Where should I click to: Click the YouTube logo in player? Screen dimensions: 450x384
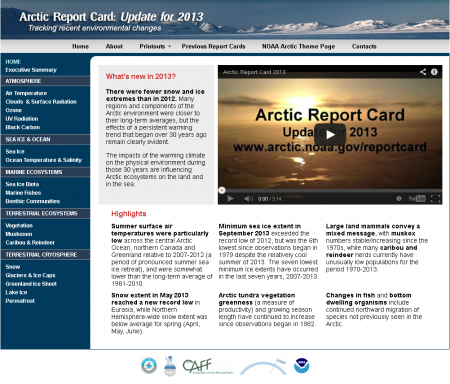[x=417, y=199]
